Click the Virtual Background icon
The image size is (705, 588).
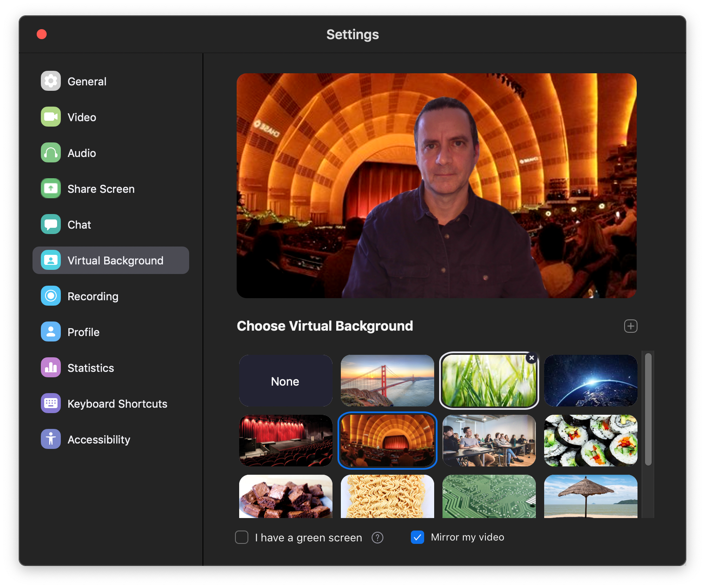coord(51,260)
